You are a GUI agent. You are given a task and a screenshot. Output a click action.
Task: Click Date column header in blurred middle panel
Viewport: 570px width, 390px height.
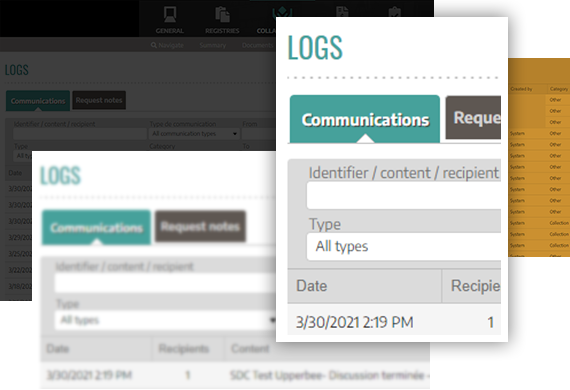coord(96,349)
